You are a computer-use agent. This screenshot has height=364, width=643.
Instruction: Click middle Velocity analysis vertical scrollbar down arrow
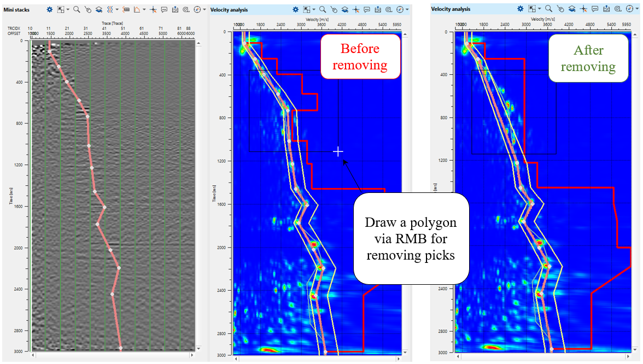[405, 352]
